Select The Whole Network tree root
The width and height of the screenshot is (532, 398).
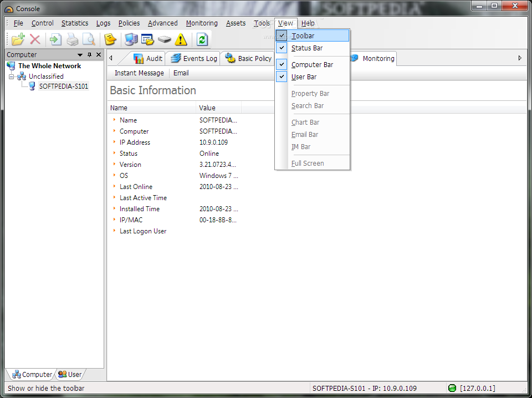point(49,66)
